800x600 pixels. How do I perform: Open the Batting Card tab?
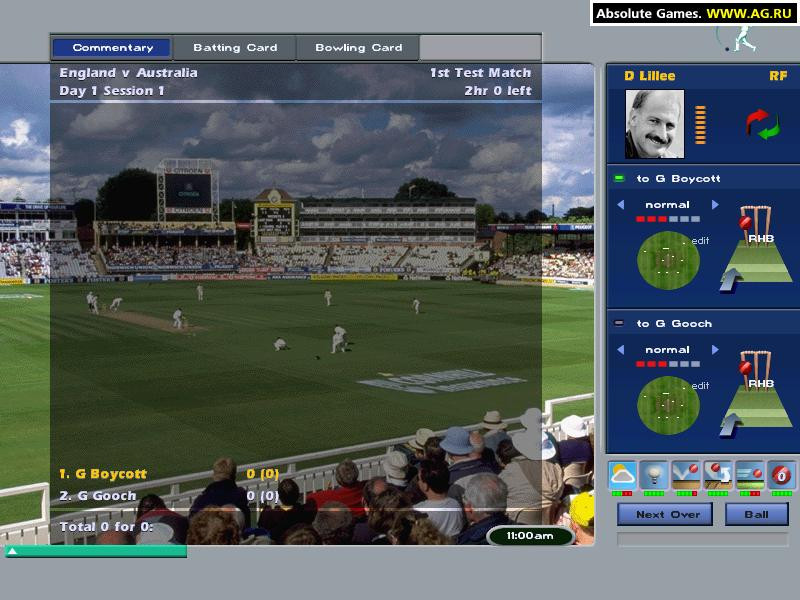pos(235,47)
